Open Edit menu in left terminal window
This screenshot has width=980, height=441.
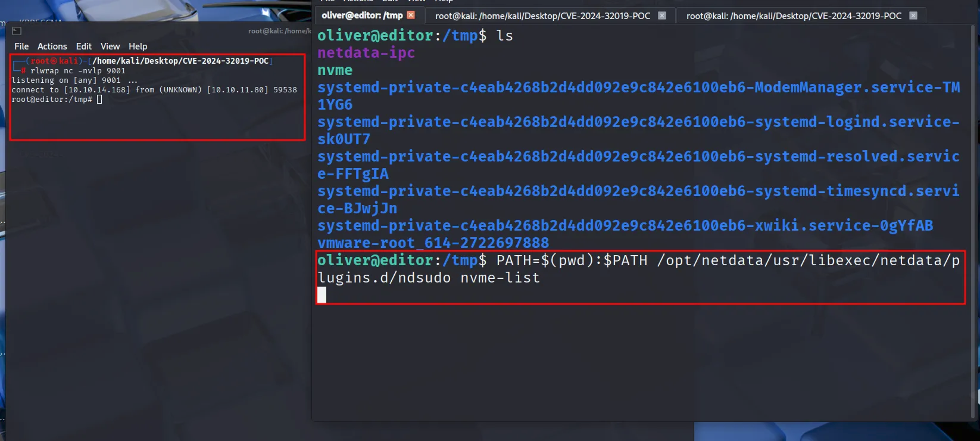coord(84,46)
